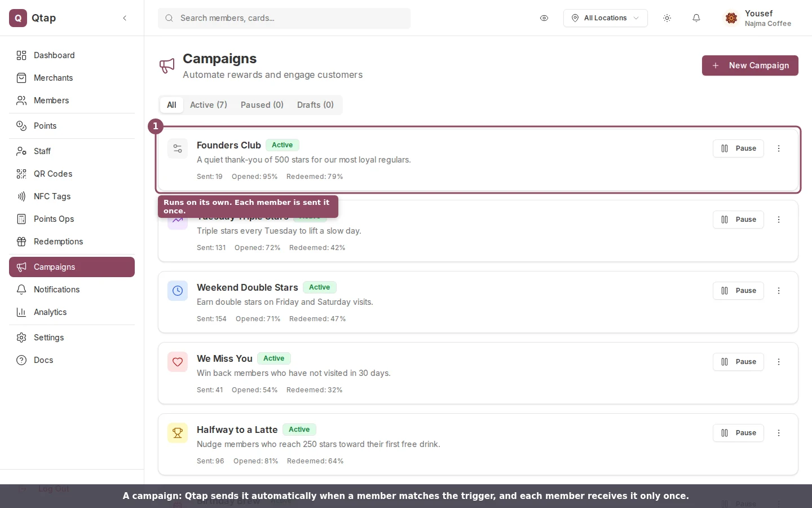This screenshot has width=812, height=508.
Task: Open more options for We Miss You
Action: (779, 362)
